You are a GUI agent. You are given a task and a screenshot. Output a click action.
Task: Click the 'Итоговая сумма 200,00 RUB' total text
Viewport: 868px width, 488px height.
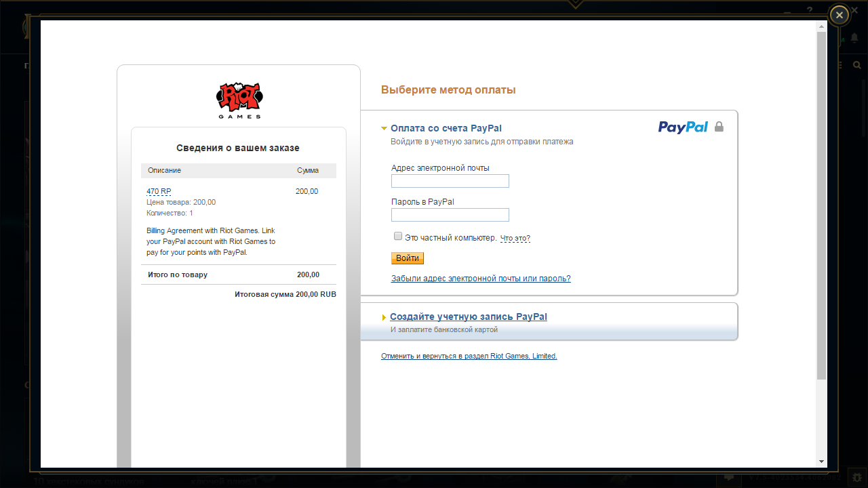click(285, 295)
